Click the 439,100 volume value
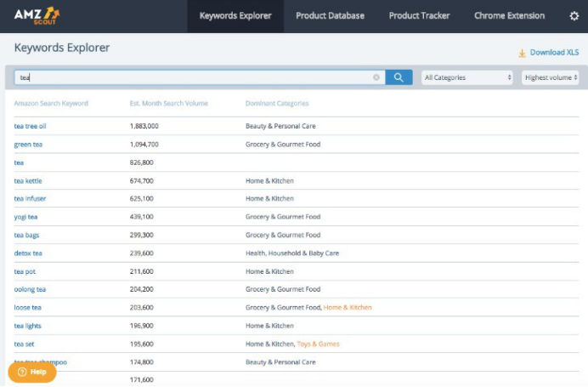588x387 pixels. pos(142,217)
